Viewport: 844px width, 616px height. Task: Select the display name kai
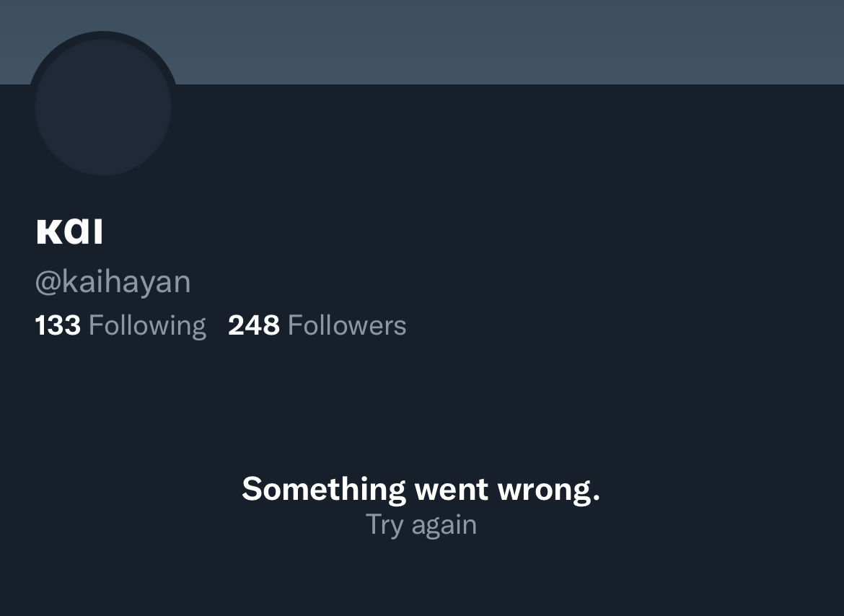(69, 232)
